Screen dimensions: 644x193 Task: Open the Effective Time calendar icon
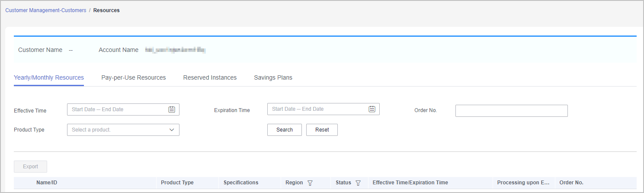coord(172,109)
